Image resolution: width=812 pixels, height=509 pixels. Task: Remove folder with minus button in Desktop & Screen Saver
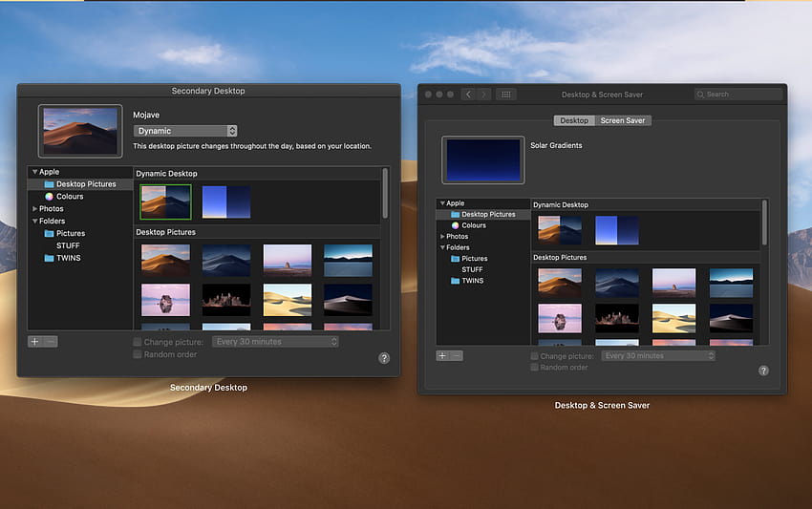457,356
